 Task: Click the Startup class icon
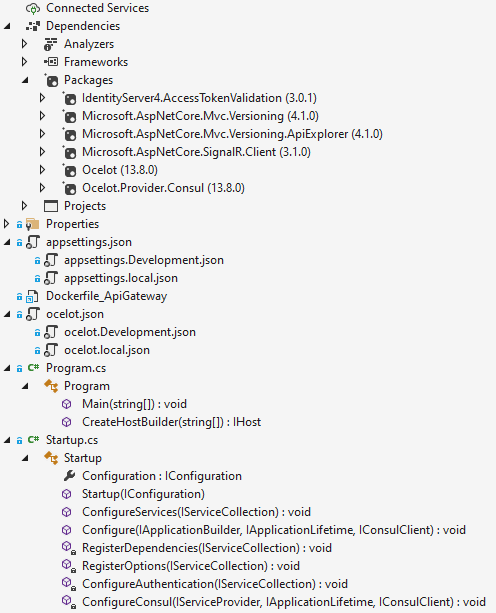(51, 458)
